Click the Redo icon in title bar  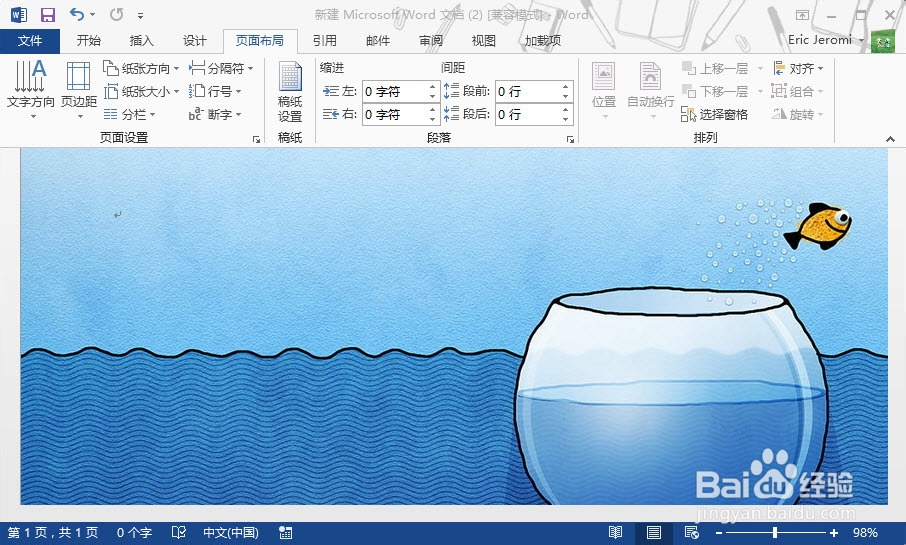pos(117,14)
